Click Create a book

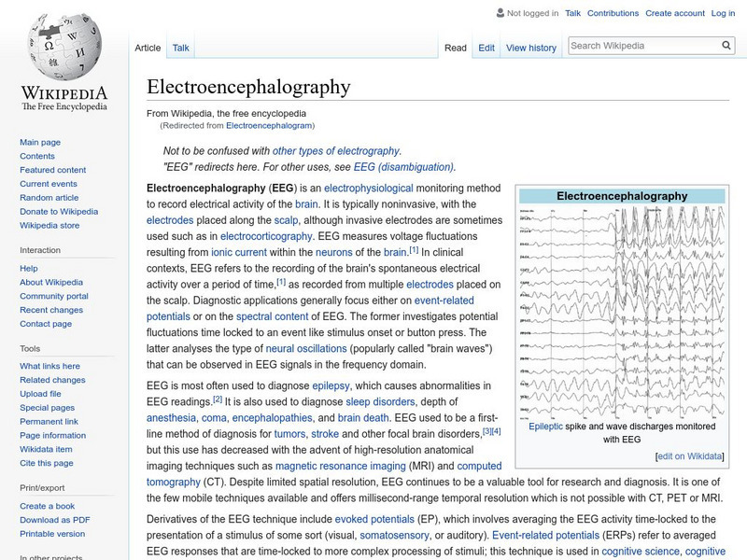[x=48, y=506]
